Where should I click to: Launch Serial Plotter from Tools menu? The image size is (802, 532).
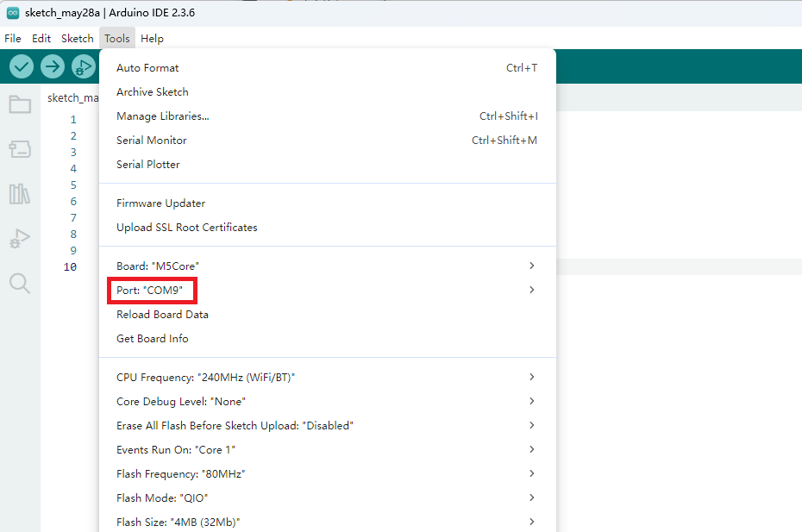pyautogui.click(x=328, y=164)
